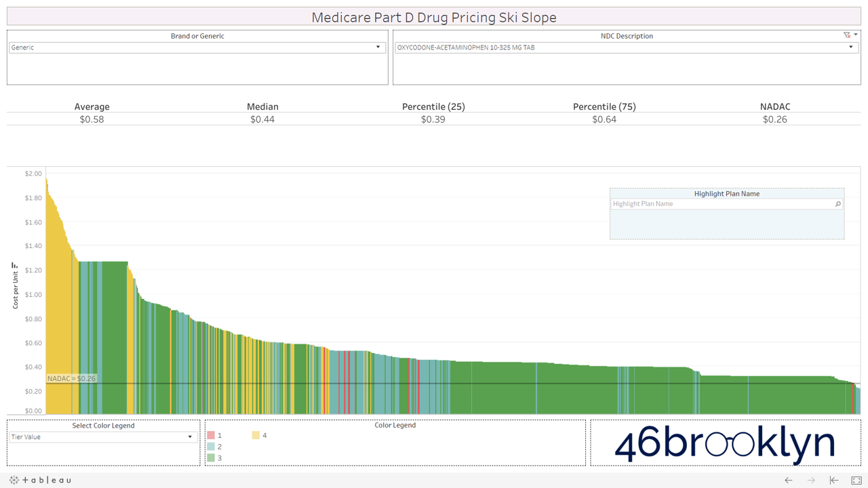Screen dimensions: 868x488
Task: Open the Select Color Legend Tier Value dropdown
Action: click(103, 437)
